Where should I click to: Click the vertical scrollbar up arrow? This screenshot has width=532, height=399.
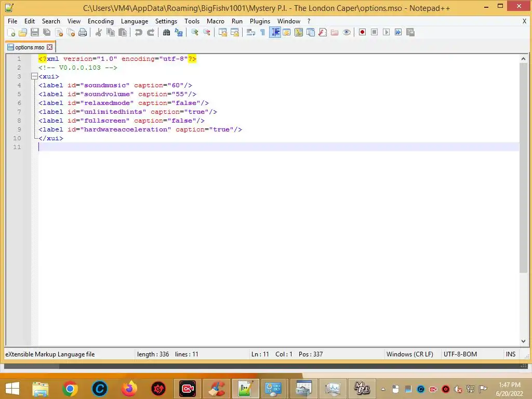click(523, 59)
